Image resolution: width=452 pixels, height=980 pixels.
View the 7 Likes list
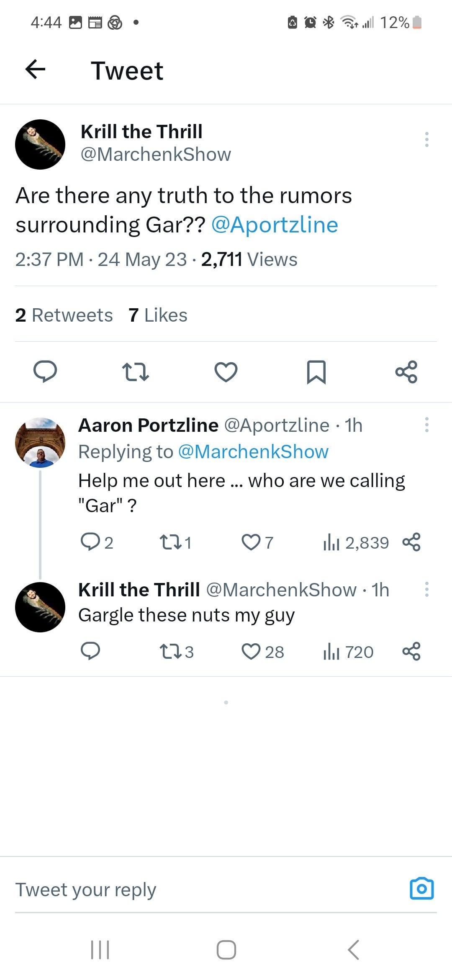click(158, 315)
